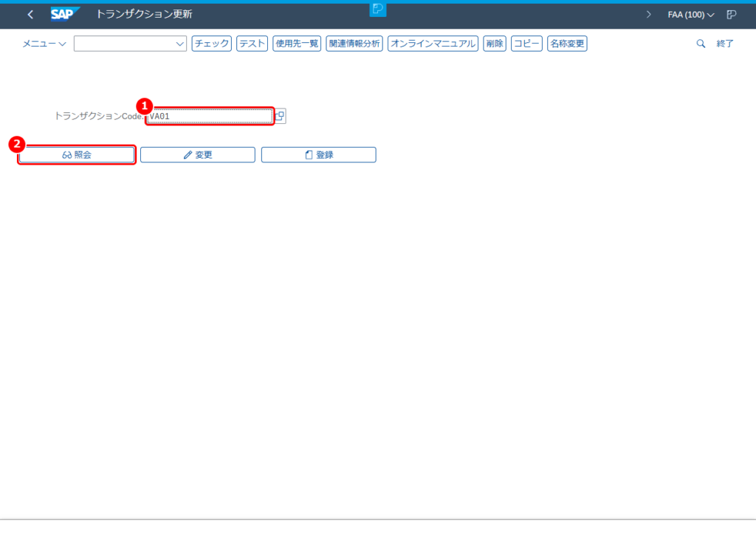The image size is (756, 544).
Task: Open the メニュー dropdown menu
Action: click(x=44, y=44)
